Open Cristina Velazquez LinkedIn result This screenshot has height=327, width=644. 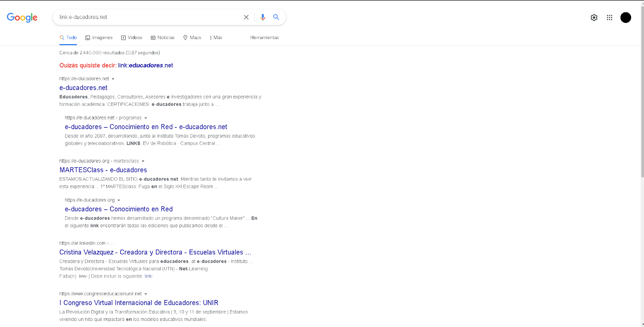point(155,252)
